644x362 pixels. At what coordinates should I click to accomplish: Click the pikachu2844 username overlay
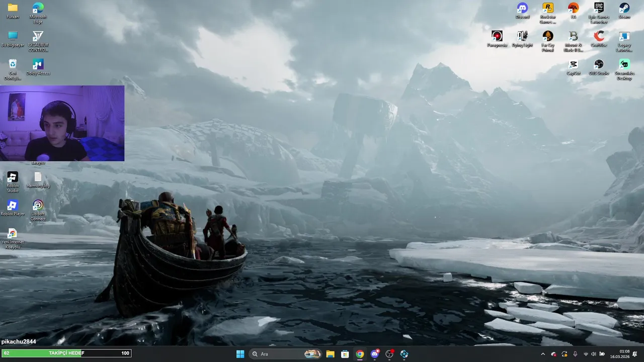pyautogui.click(x=19, y=341)
